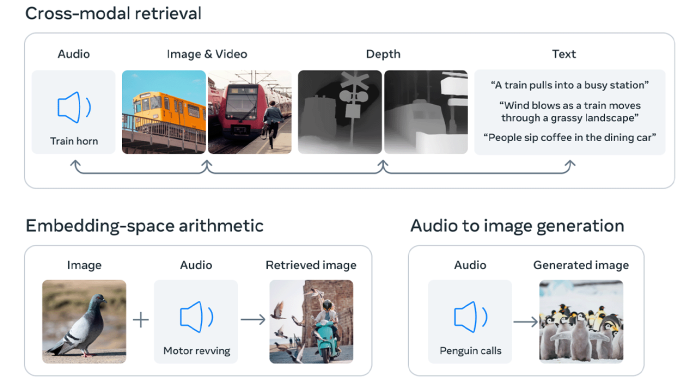Click the 'Audio to image generation' heading
This screenshot has width=696, height=392.
tap(517, 226)
